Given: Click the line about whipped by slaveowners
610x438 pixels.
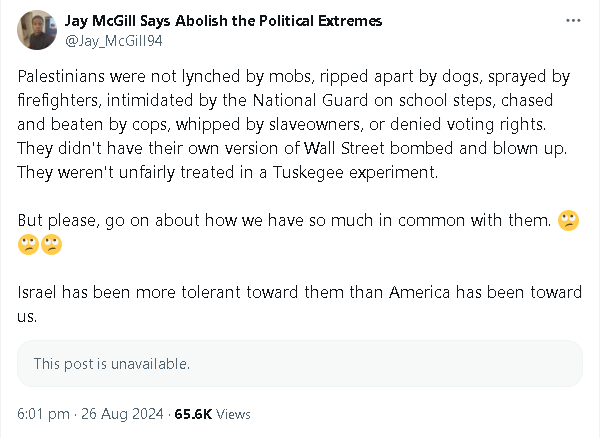Looking at the screenshot, I should click(x=282, y=124).
